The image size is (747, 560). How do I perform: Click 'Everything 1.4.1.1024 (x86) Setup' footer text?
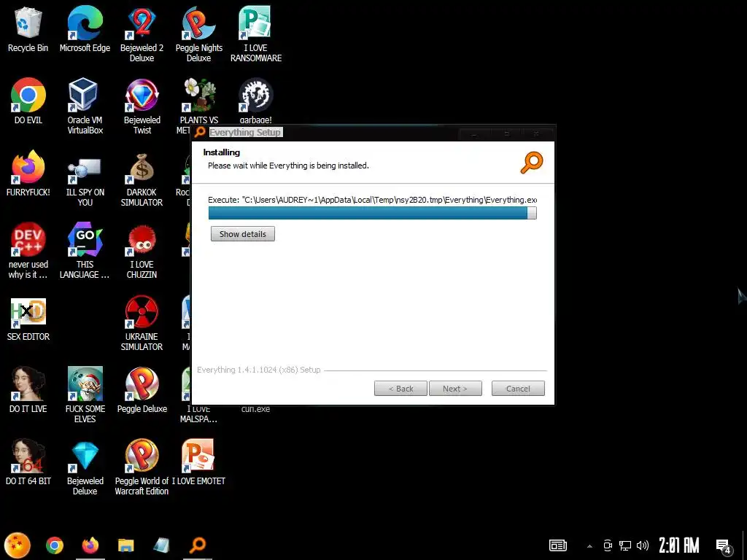(259, 370)
